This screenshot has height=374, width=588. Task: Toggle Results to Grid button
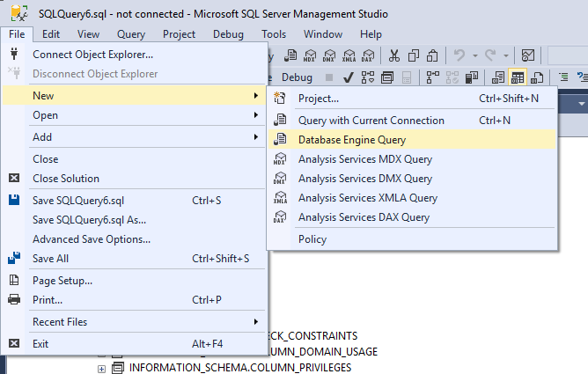pos(518,77)
